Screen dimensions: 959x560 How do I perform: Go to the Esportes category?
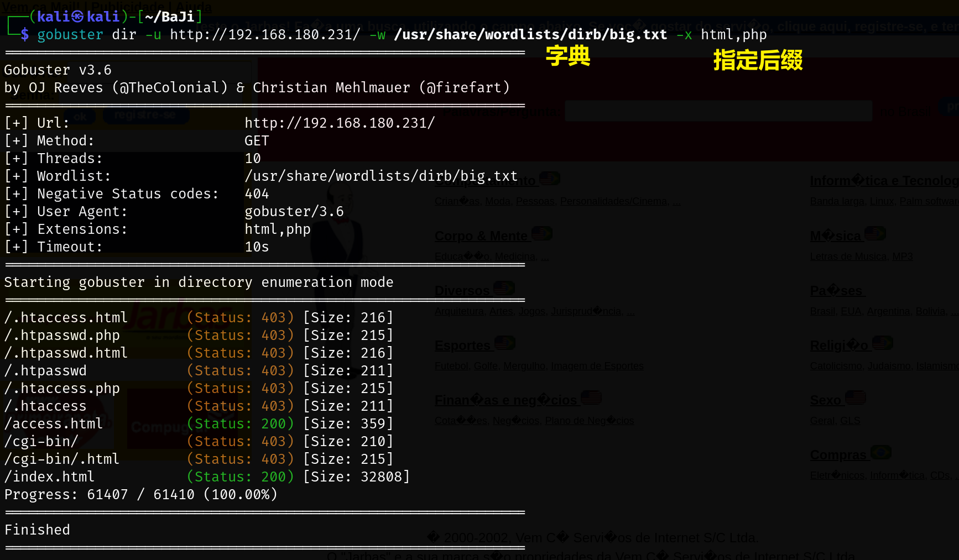pyautogui.click(x=462, y=346)
